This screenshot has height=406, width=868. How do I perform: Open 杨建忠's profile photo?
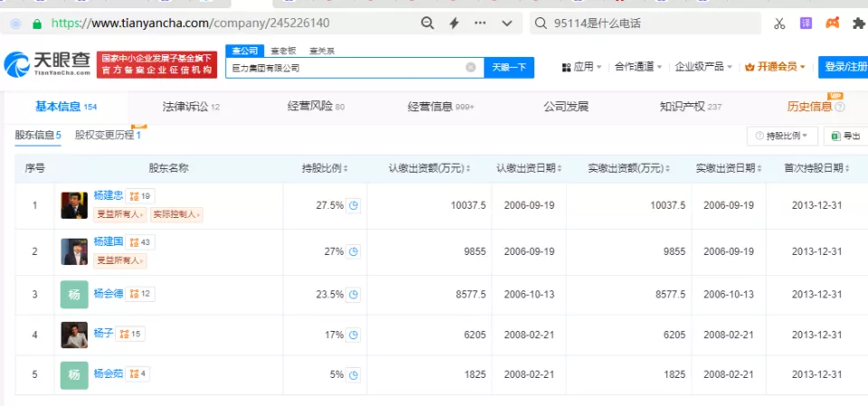(74, 205)
